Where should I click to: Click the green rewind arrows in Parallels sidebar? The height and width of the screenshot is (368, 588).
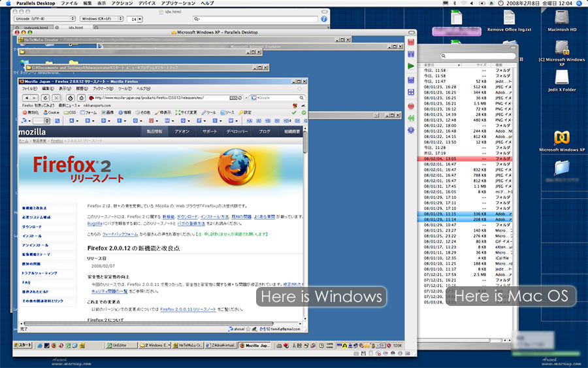[411, 118]
